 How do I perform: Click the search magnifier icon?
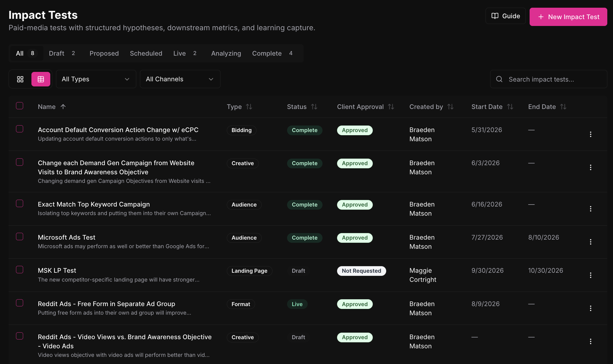499,79
